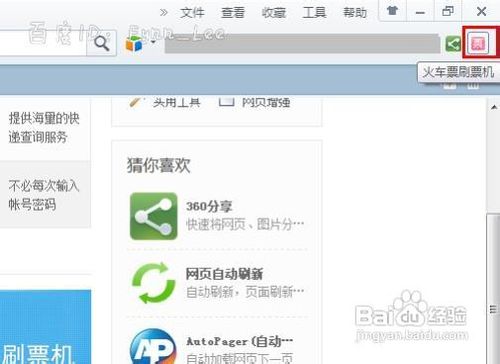The image size is (500, 364).
Task: Click the scrollbar up arrow
Action: [494, 107]
